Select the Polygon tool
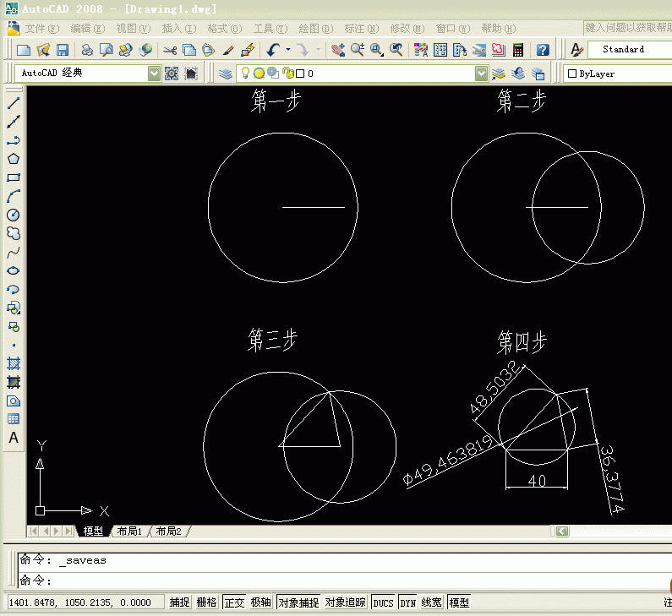Screen dimensions: 672x616 (x=14, y=159)
